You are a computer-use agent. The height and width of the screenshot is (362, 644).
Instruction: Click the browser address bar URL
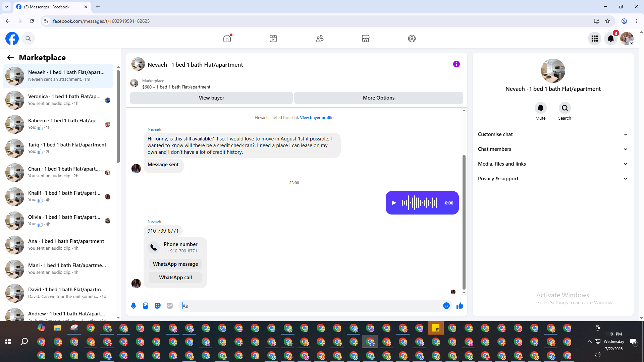pos(101,21)
